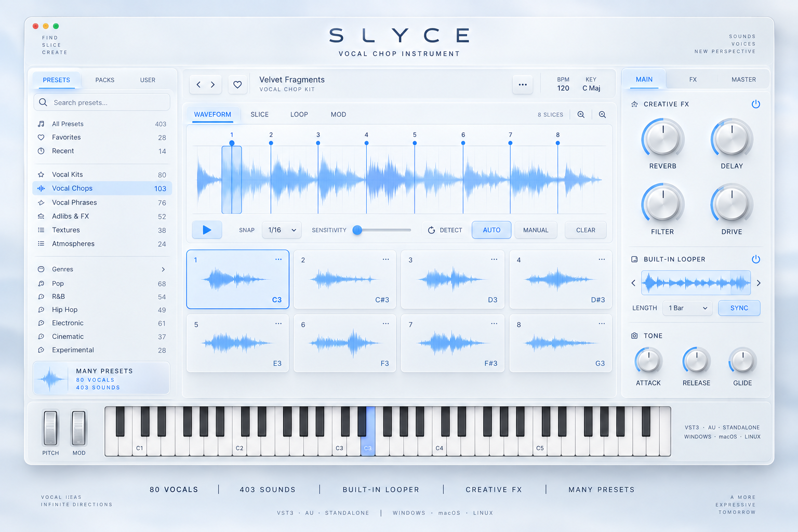Click the Drive knob
798x532 pixels.
pyautogui.click(x=732, y=204)
